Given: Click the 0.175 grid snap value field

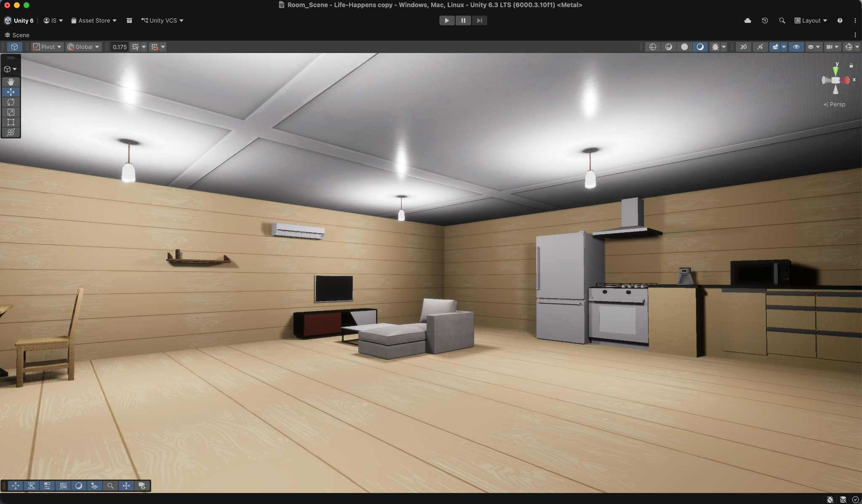Looking at the screenshot, I should (x=120, y=47).
